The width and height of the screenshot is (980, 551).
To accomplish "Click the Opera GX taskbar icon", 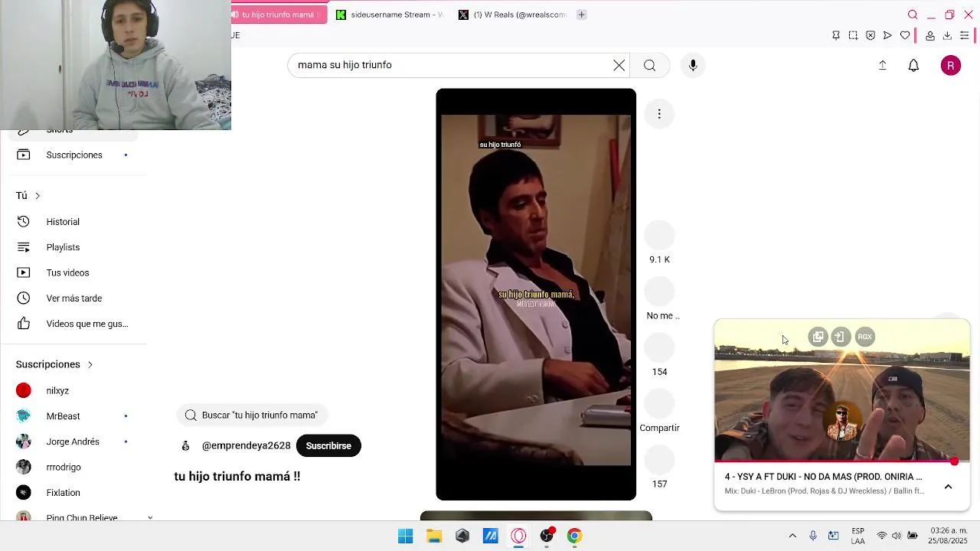I will pyautogui.click(x=518, y=536).
